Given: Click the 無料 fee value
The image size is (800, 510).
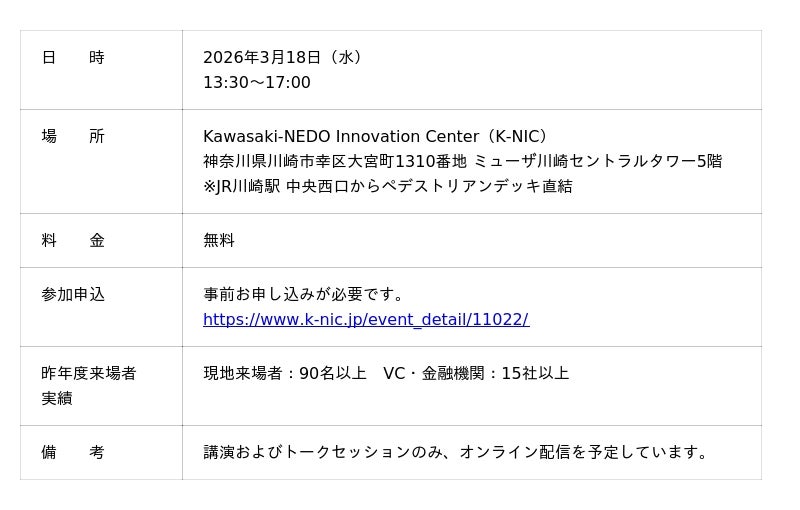Looking at the screenshot, I should [x=219, y=241].
